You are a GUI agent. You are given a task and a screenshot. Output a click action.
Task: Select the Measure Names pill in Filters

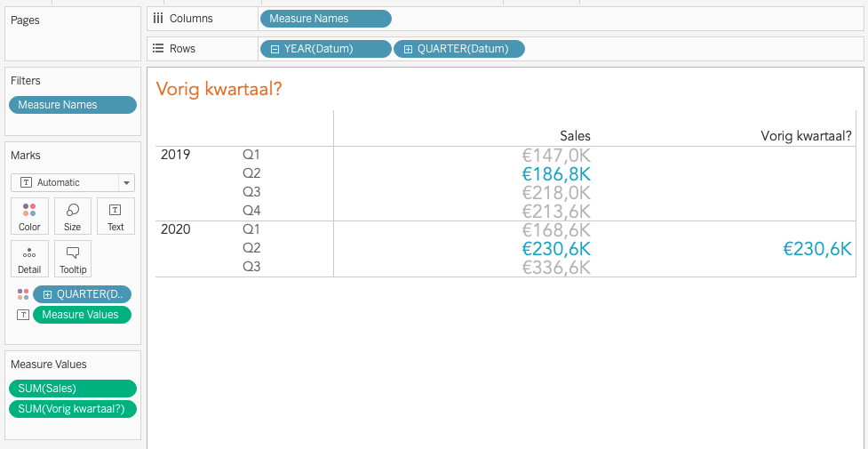pos(73,105)
